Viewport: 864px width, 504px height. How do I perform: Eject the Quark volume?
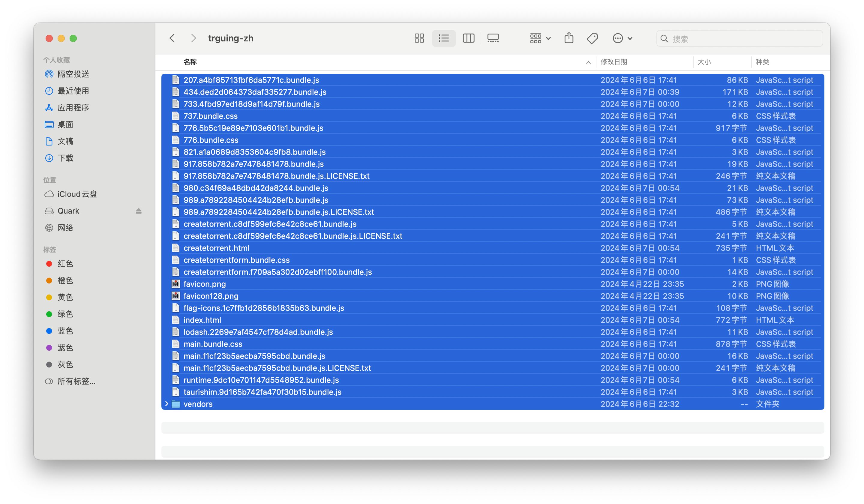(x=139, y=211)
